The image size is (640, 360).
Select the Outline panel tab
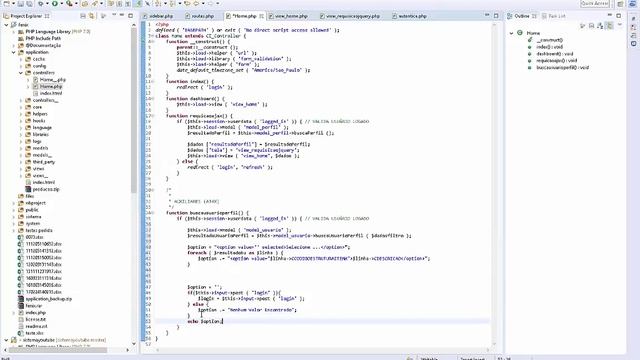pyautogui.click(x=522, y=16)
